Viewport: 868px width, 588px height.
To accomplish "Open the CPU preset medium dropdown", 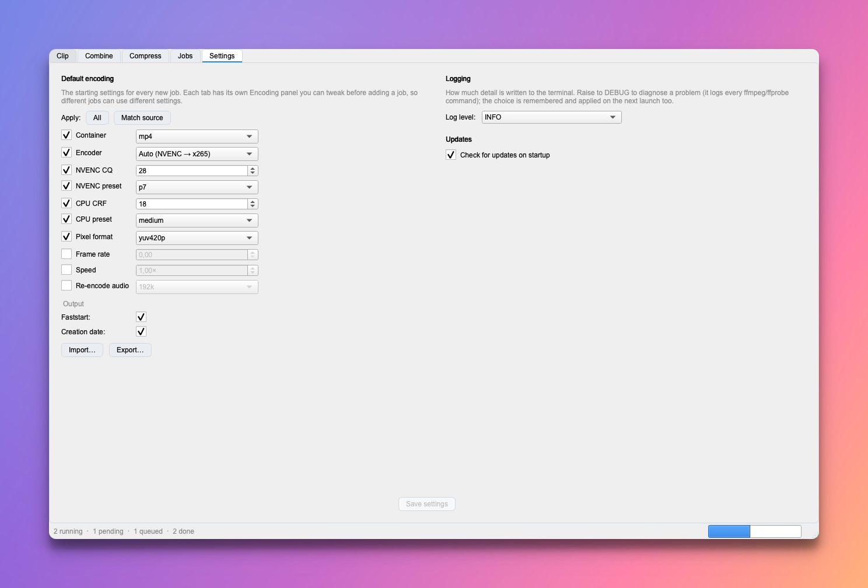I will pos(197,220).
